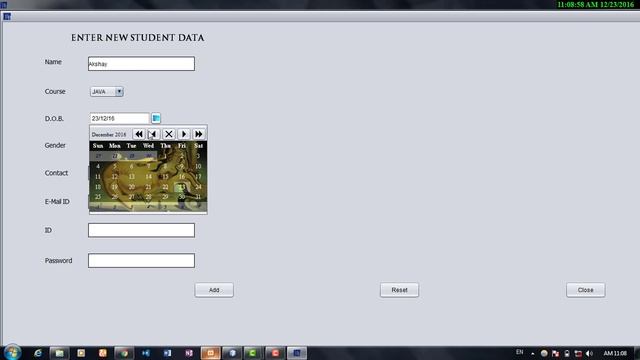Click the D.O.B. date text field
Screen dimensions: 640x360
click(x=120, y=118)
